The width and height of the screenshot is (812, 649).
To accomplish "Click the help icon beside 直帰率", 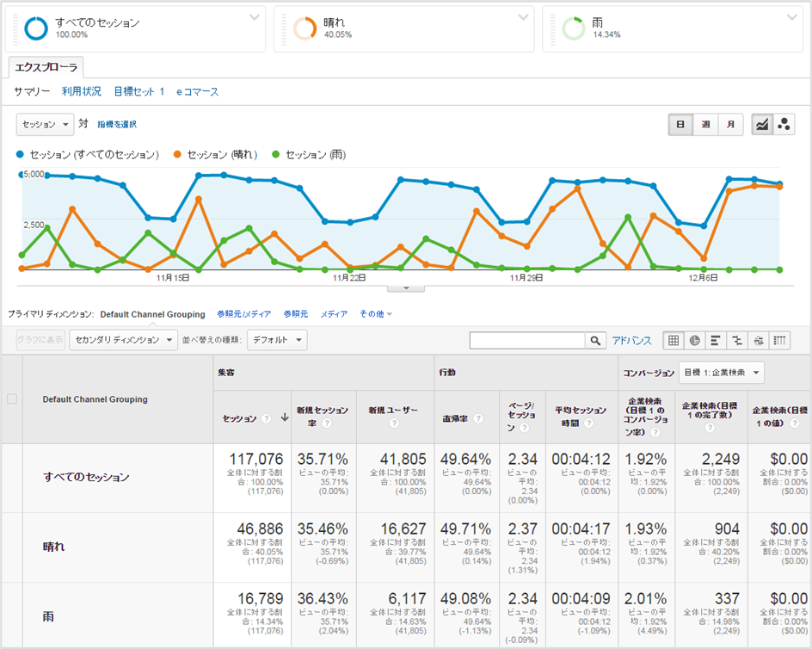I will (x=478, y=418).
